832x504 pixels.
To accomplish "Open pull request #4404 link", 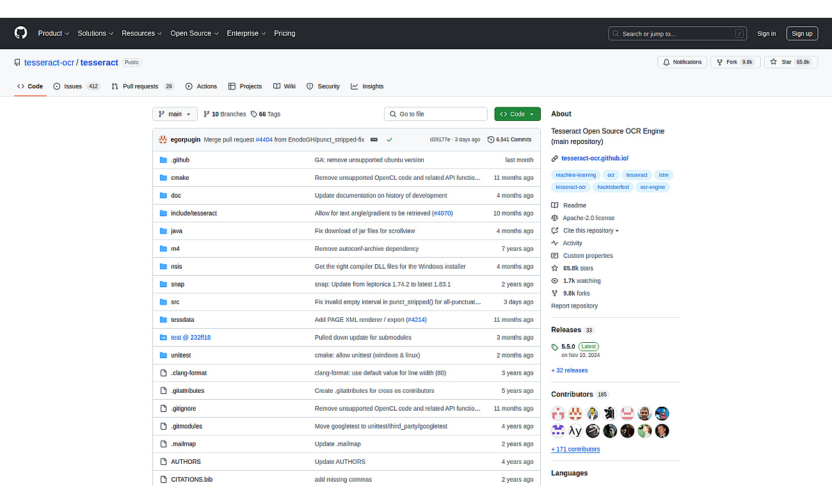I will click(264, 139).
